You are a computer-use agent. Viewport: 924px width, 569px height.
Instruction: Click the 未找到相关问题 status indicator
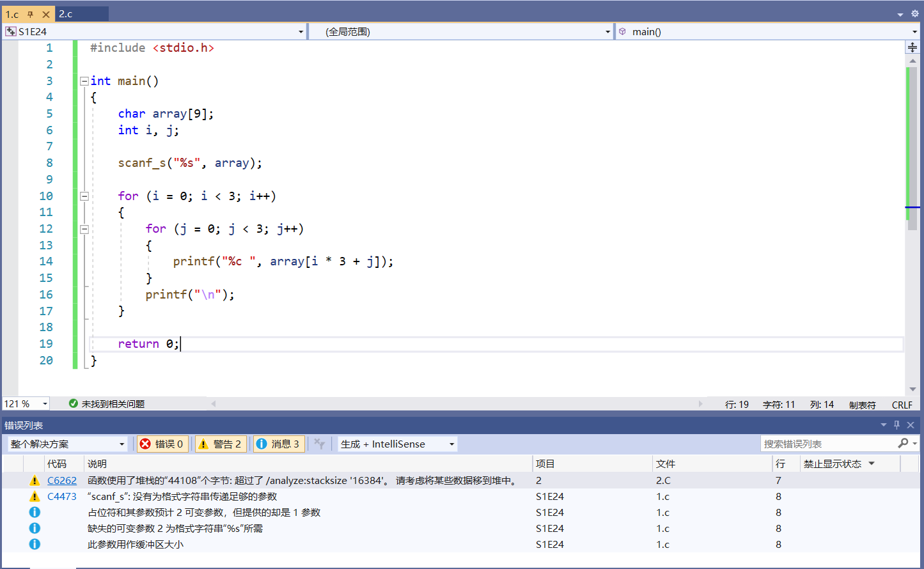107,404
